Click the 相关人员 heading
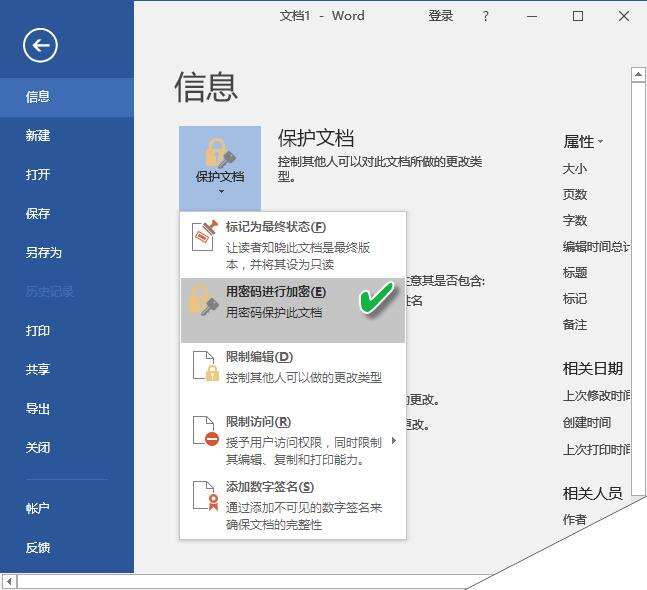647x590 pixels. [593, 493]
